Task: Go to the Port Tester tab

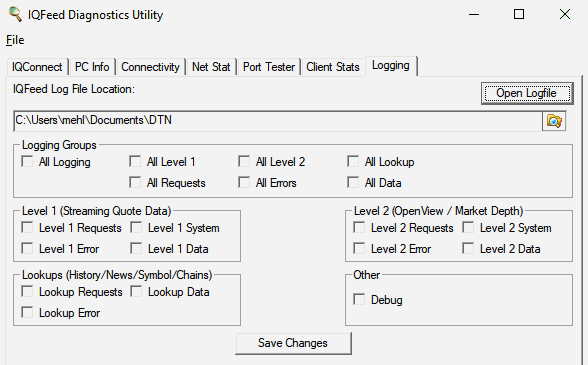Action: point(268,67)
